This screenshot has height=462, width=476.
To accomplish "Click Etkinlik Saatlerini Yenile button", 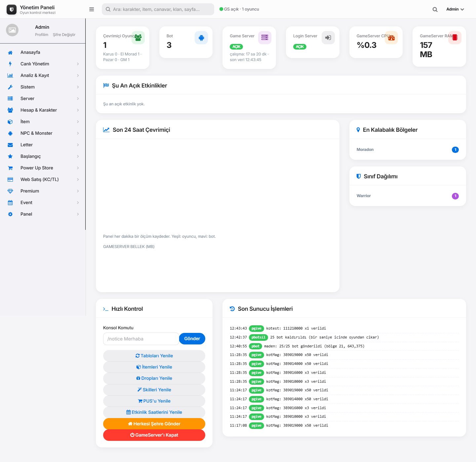I will (154, 412).
